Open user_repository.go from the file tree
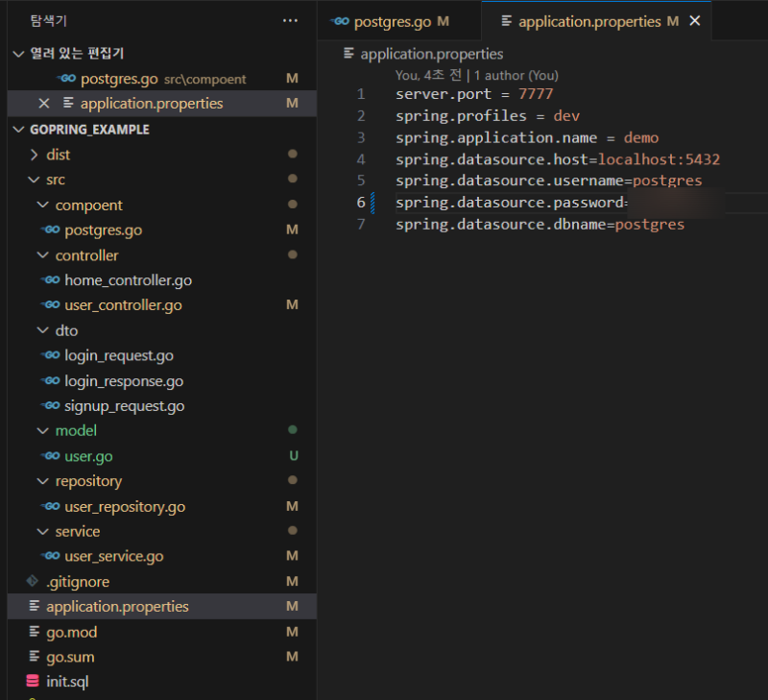 (125, 506)
